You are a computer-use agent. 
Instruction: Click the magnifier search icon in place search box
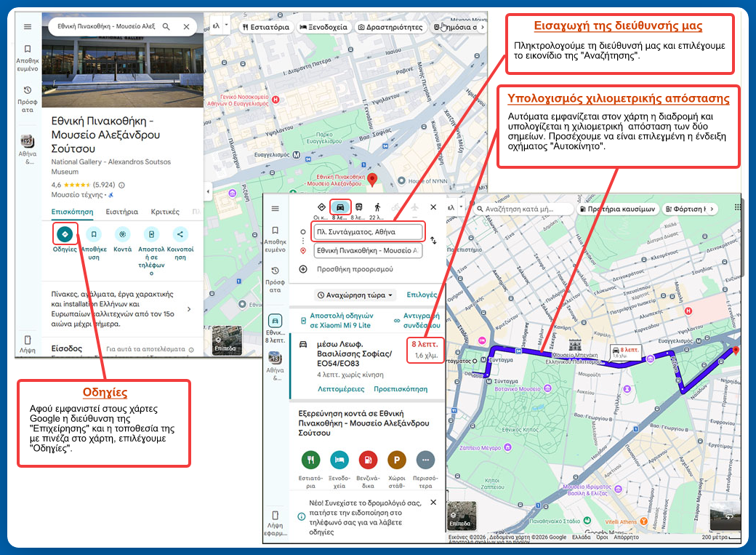[x=166, y=26]
